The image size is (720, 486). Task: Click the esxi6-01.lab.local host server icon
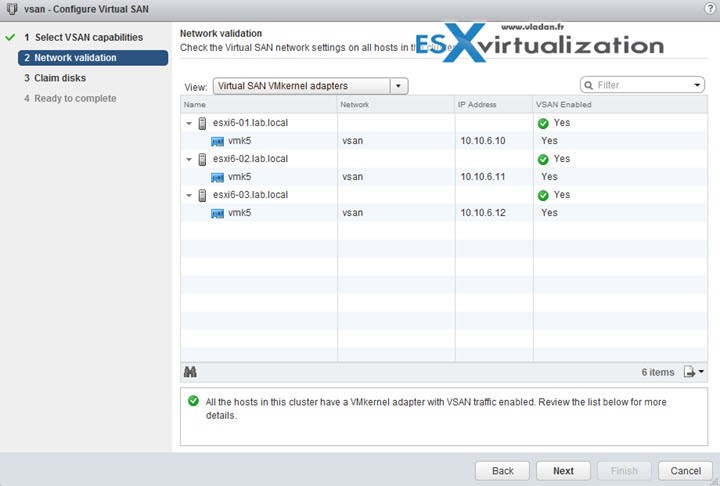pyautogui.click(x=202, y=123)
